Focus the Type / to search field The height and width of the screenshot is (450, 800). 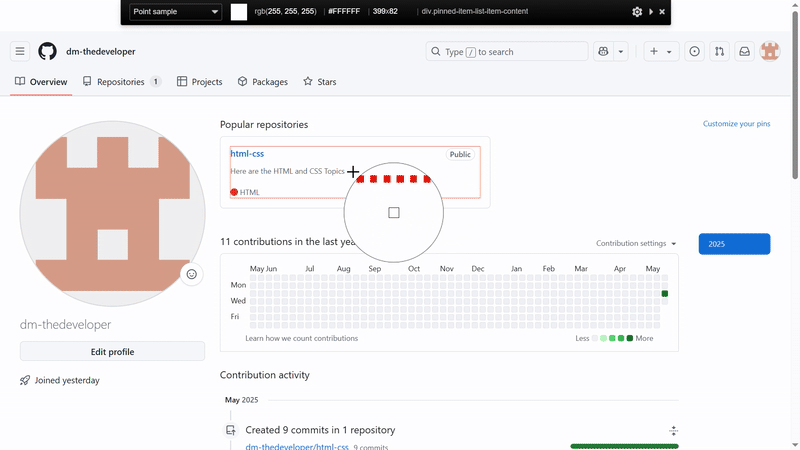point(507,52)
